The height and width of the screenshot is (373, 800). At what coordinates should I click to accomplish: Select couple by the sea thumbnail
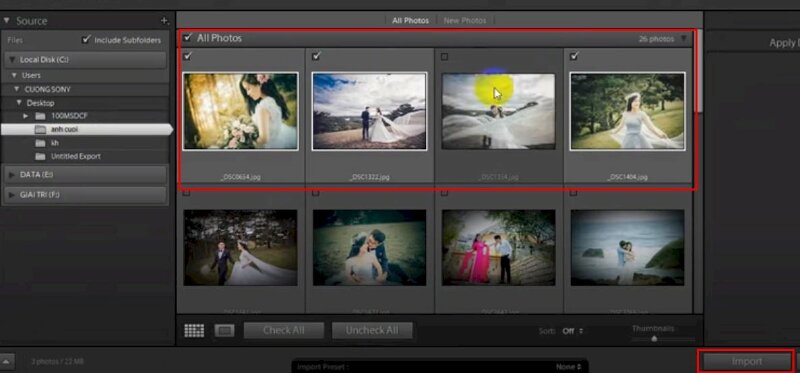[x=628, y=247]
